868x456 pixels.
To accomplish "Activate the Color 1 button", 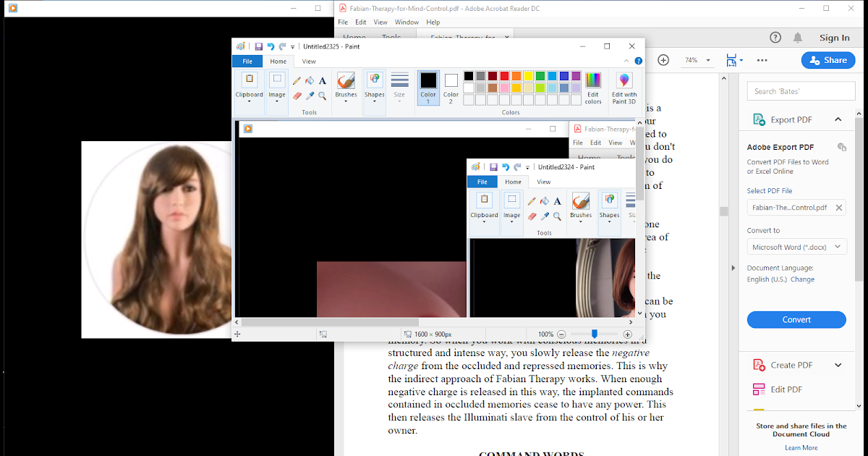I will pyautogui.click(x=428, y=88).
